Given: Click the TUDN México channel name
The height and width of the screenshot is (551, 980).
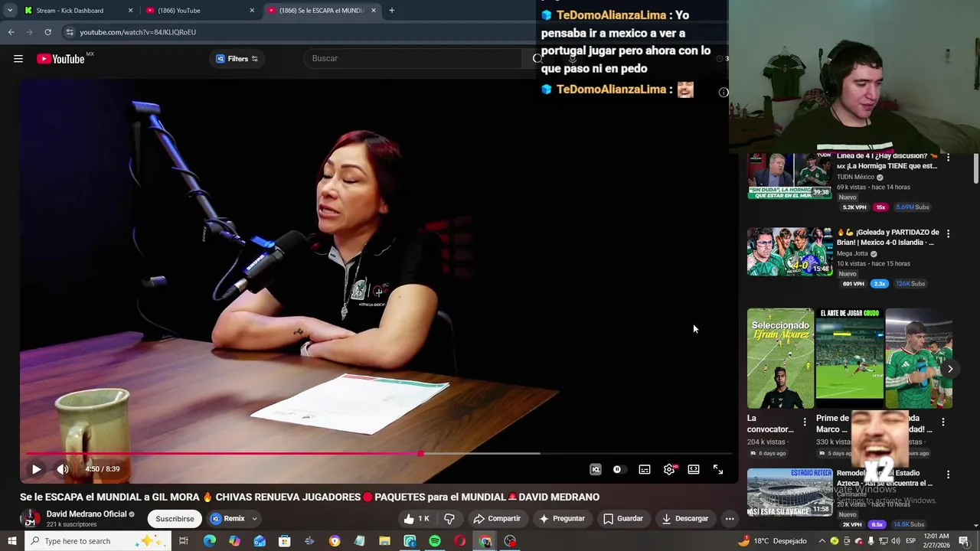Looking at the screenshot, I should pyautogui.click(x=855, y=177).
